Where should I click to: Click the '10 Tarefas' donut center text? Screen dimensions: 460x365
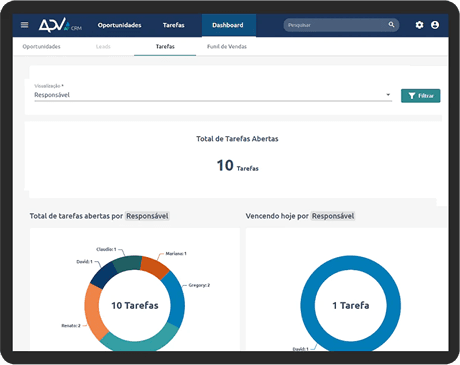pyautogui.click(x=135, y=305)
